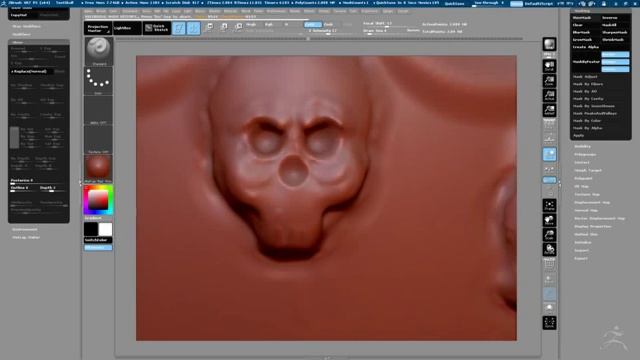Screen dimensions: 640x360
Task: Toggle the Transp transparency icon
Action: pyautogui.click(x=549, y=279)
